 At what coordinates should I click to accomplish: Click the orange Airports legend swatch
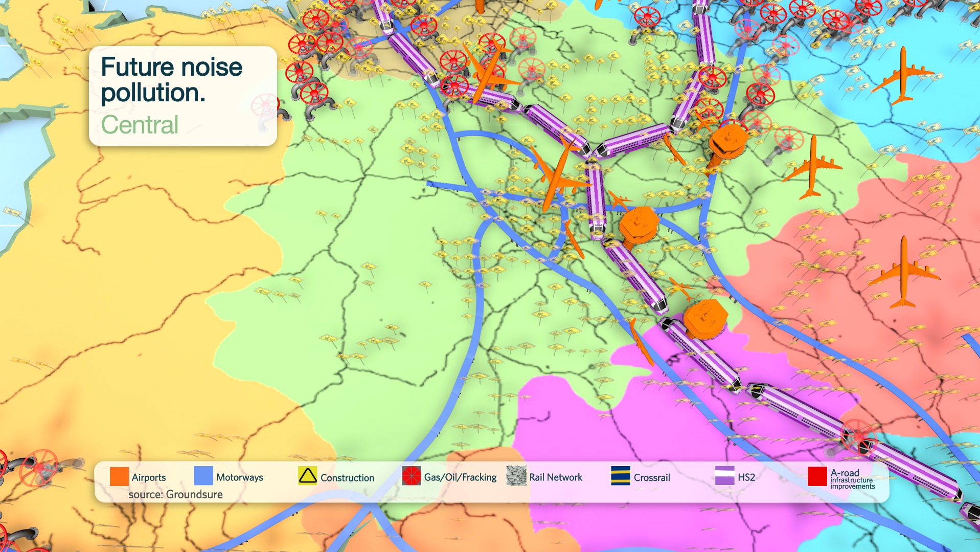coord(119,477)
